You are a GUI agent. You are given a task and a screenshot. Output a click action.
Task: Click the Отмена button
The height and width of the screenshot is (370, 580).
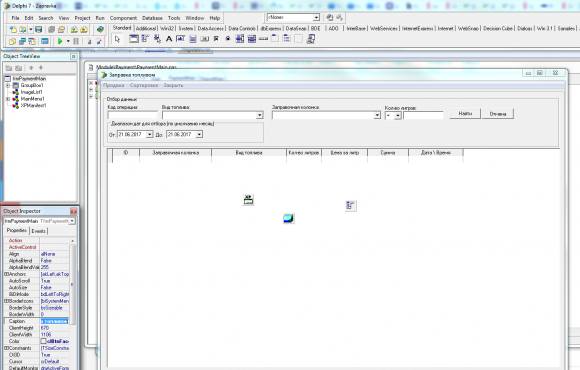498,114
